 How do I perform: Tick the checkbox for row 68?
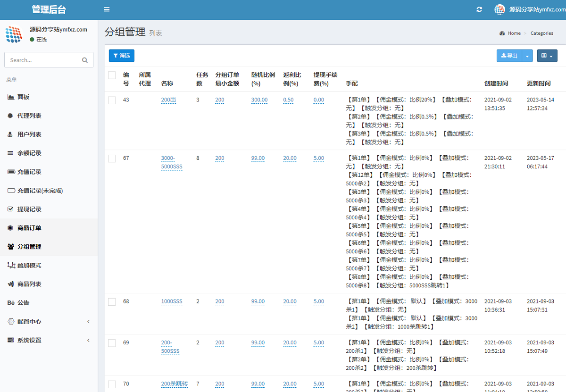pyautogui.click(x=112, y=302)
